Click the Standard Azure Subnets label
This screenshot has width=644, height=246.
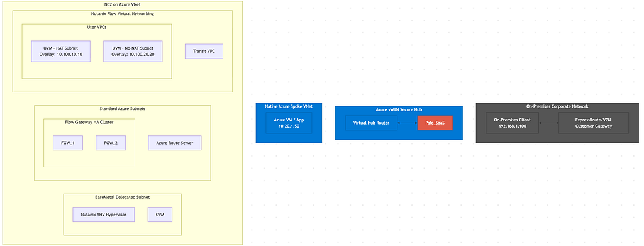[x=123, y=109]
